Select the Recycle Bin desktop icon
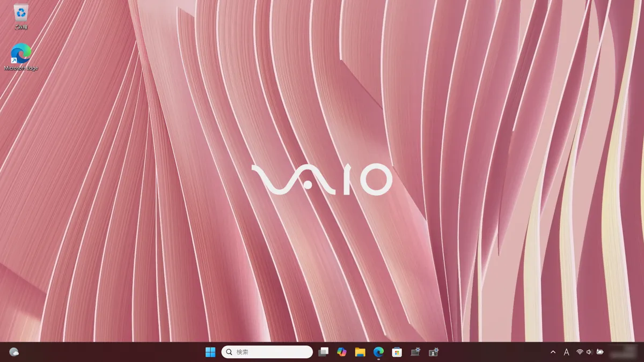The height and width of the screenshot is (362, 644). [x=21, y=16]
